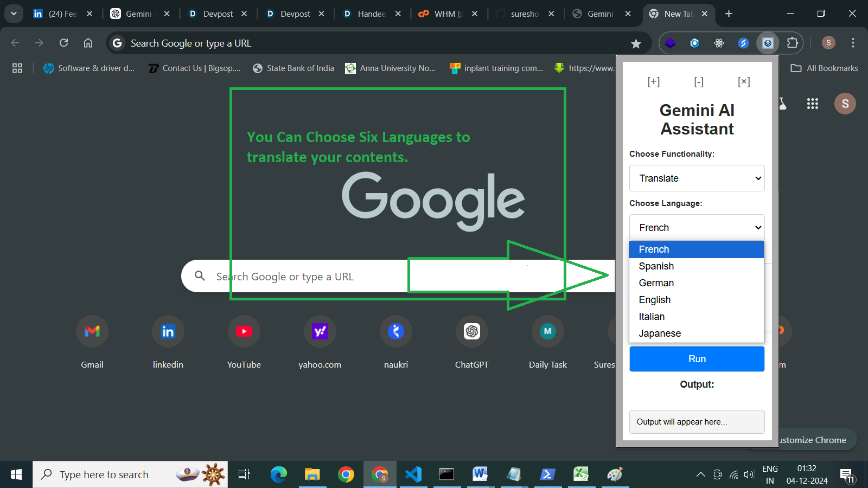Click the Run button
Viewport: 868px width, 488px height.
pyautogui.click(x=697, y=359)
